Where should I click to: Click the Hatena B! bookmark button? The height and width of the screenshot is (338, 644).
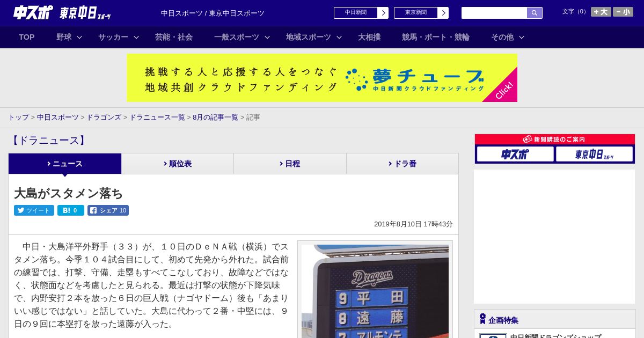[71, 210]
